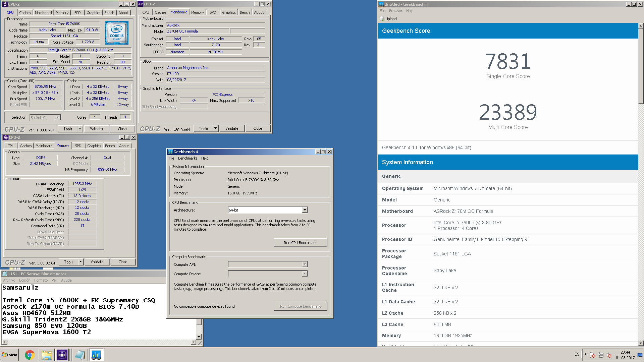644x362 pixels.
Task: Open Tools dropdown arrow in the Memory window
Action: (80, 262)
